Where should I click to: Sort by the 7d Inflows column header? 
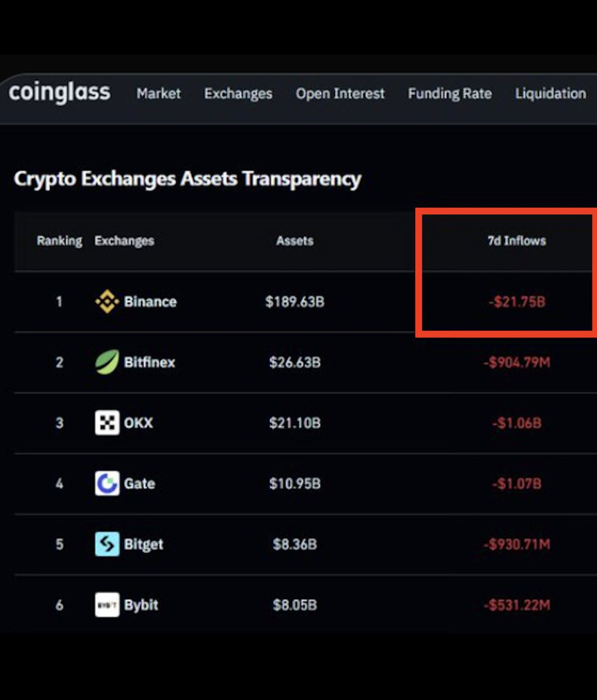click(x=517, y=240)
